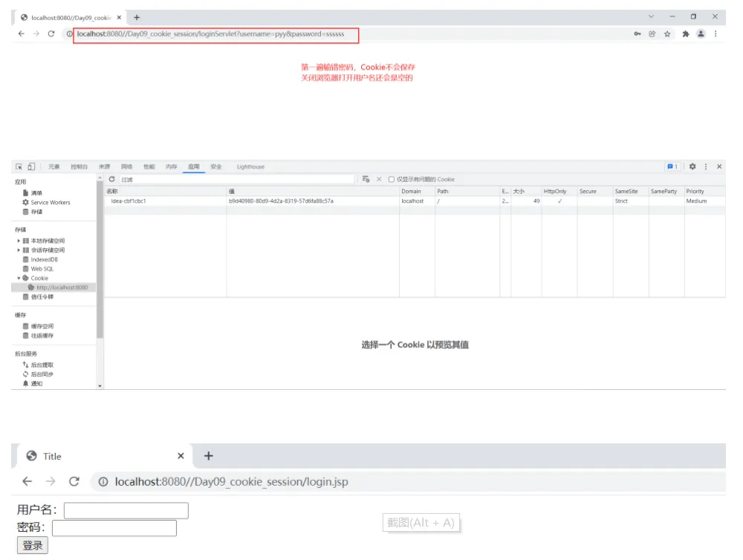Select 往返缓存 under cache section
Image resolution: width=743 pixels, height=560 pixels.
pyautogui.click(x=38, y=336)
